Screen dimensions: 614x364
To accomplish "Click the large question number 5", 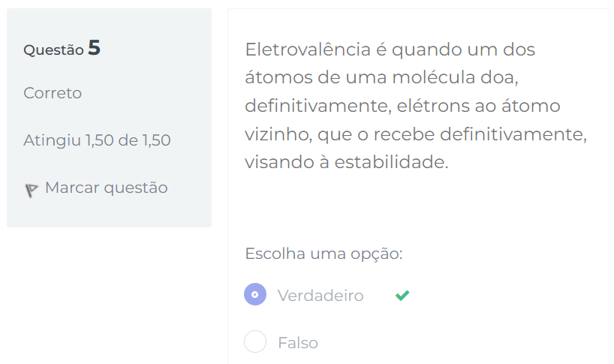I will coord(94,48).
